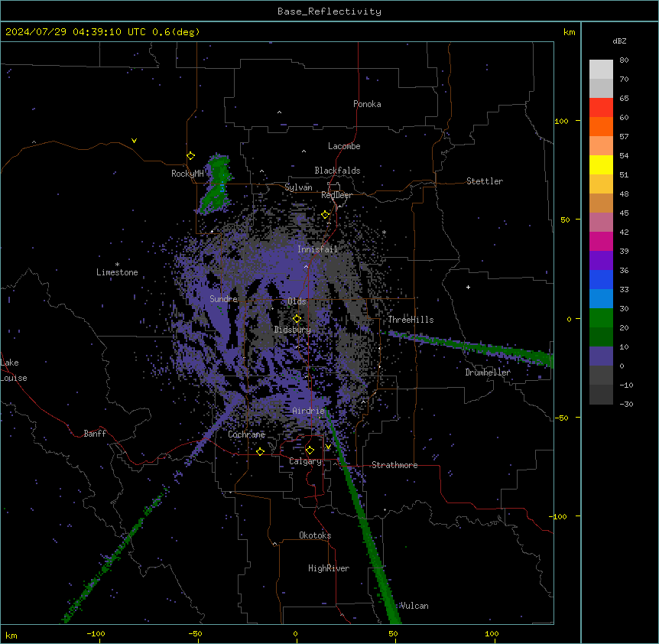Screen dimensions: 659x644
Task: Click the Sundre town label
Action: tap(223, 299)
